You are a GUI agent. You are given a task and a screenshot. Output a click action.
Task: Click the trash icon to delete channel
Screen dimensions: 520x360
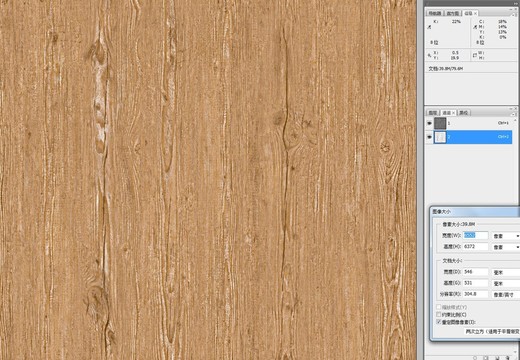[x=508, y=358]
